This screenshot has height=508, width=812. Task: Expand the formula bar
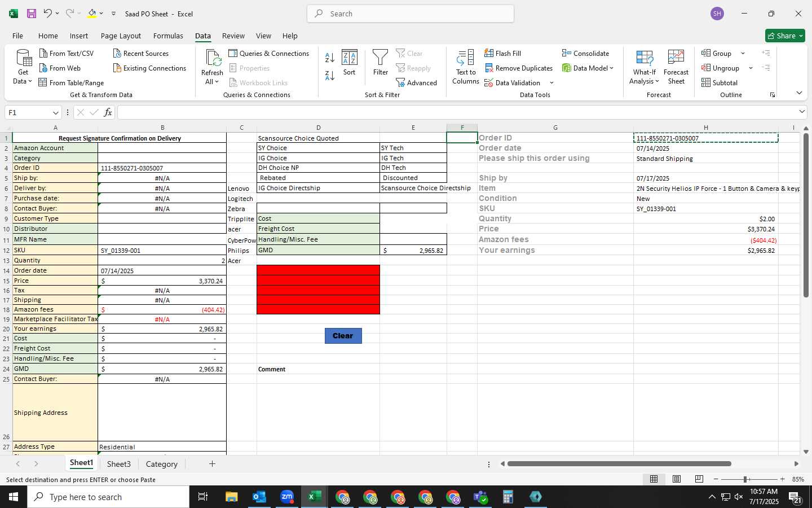point(802,112)
